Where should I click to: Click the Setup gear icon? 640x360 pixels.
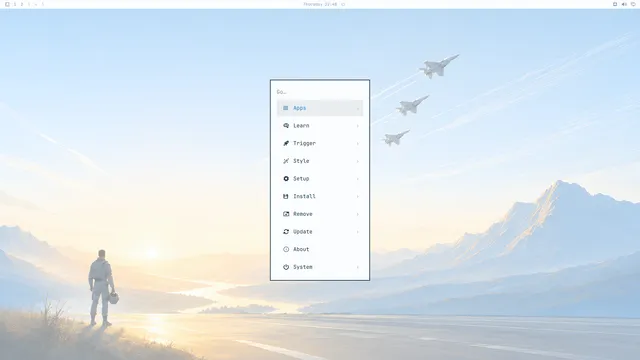tap(286, 178)
